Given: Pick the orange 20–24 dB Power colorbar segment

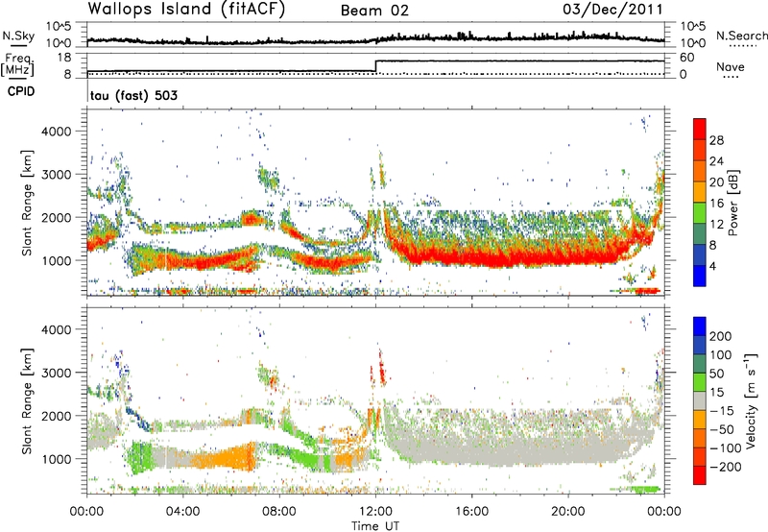Looking at the screenshot, I should 700,171.
